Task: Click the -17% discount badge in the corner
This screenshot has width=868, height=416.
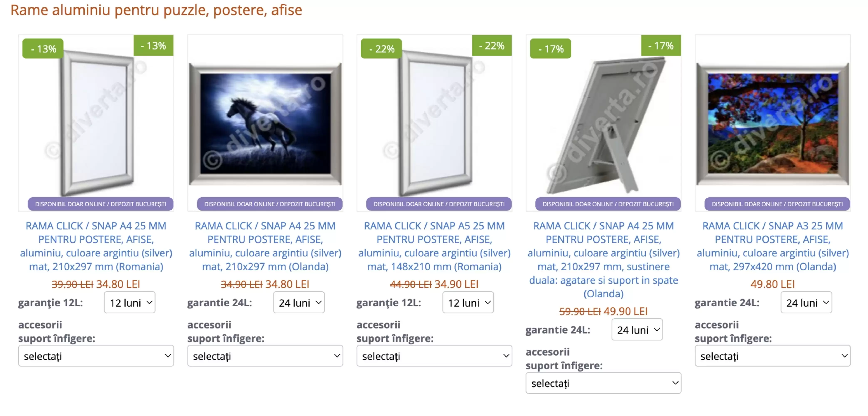Action: (660, 46)
